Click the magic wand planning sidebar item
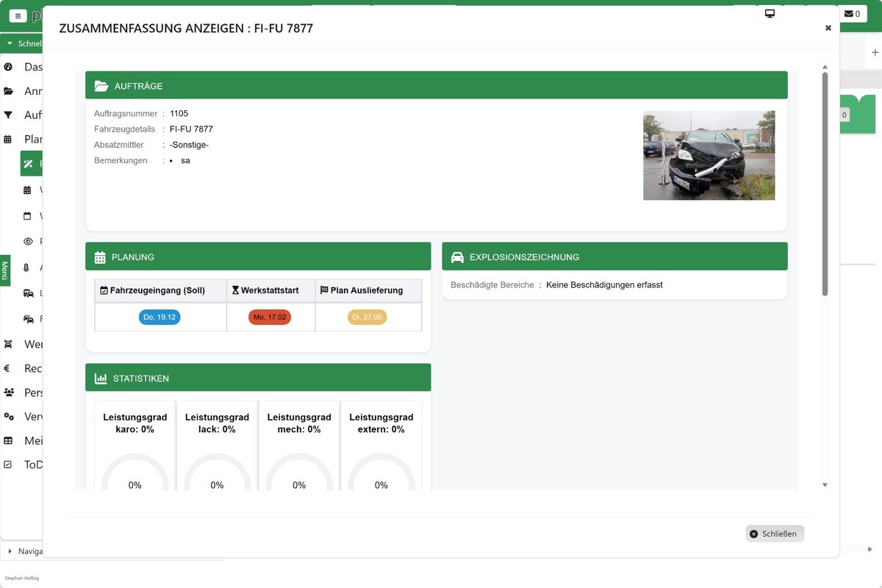The image size is (882, 588). 30,164
